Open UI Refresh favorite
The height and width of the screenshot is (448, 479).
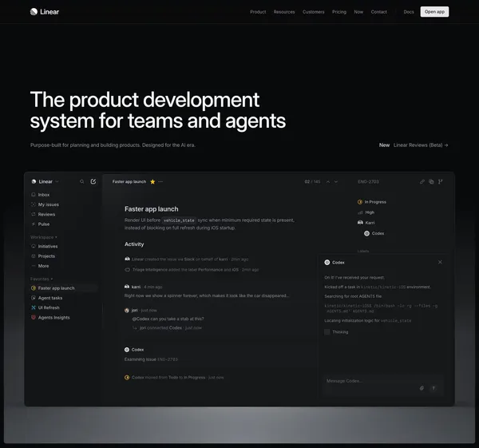(46, 307)
